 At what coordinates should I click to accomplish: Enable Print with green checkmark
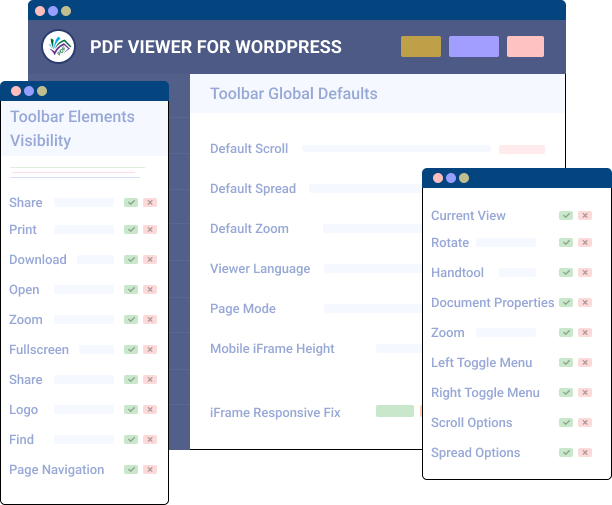131,229
